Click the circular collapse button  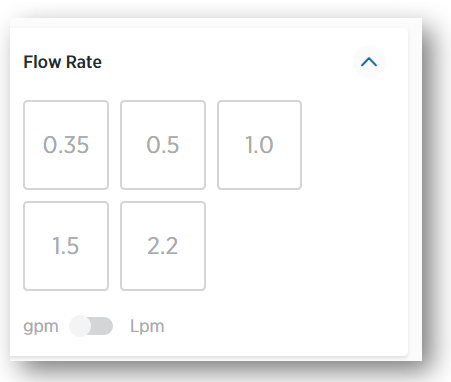[369, 62]
